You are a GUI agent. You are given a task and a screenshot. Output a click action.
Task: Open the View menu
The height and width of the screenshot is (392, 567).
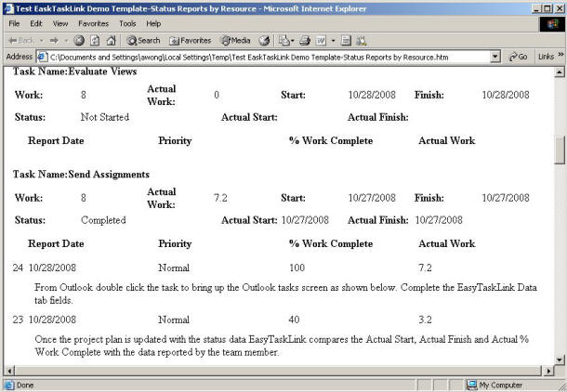(60, 23)
